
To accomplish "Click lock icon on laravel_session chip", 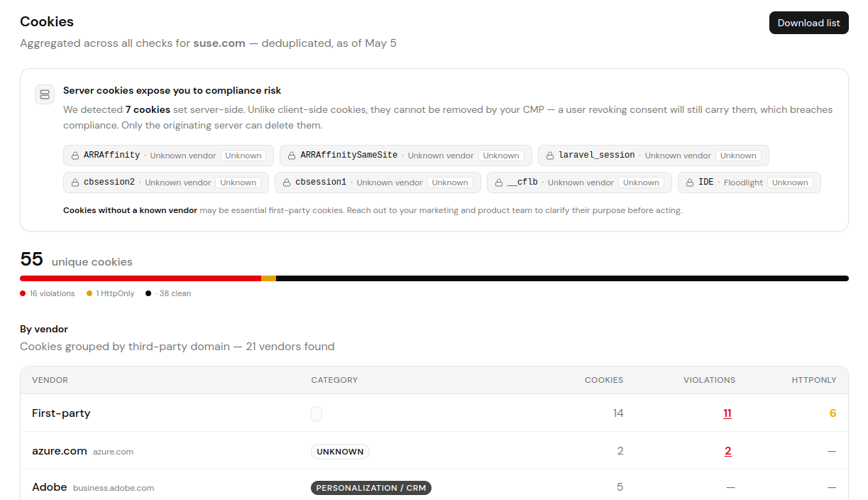I will pyautogui.click(x=550, y=156).
